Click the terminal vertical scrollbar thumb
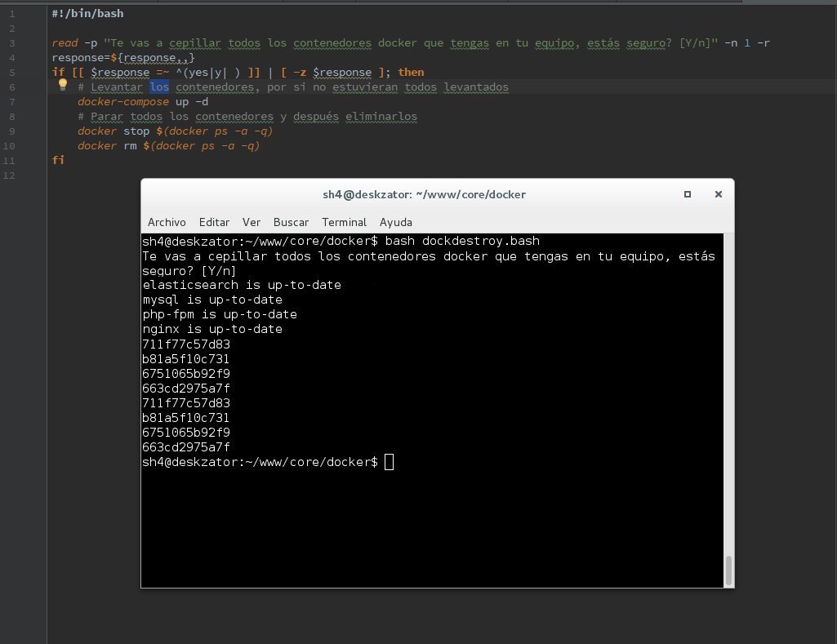This screenshot has height=644, width=837. (728, 570)
